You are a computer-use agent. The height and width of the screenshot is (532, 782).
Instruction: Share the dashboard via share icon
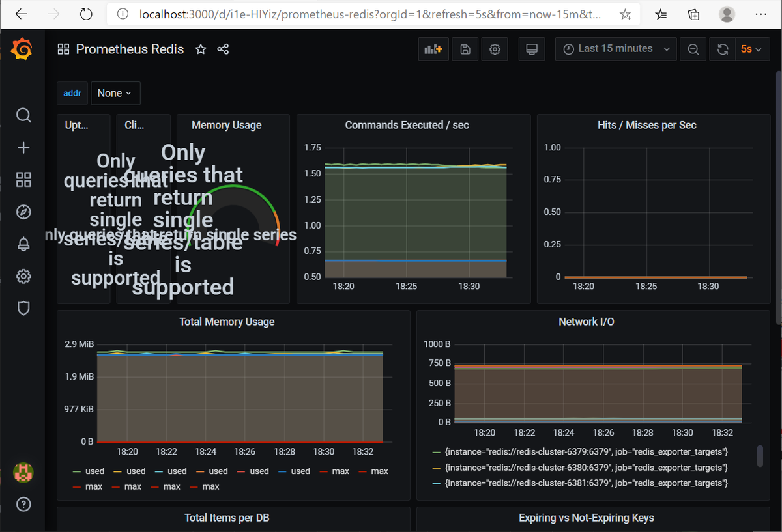pyautogui.click(x=223, y=49)
